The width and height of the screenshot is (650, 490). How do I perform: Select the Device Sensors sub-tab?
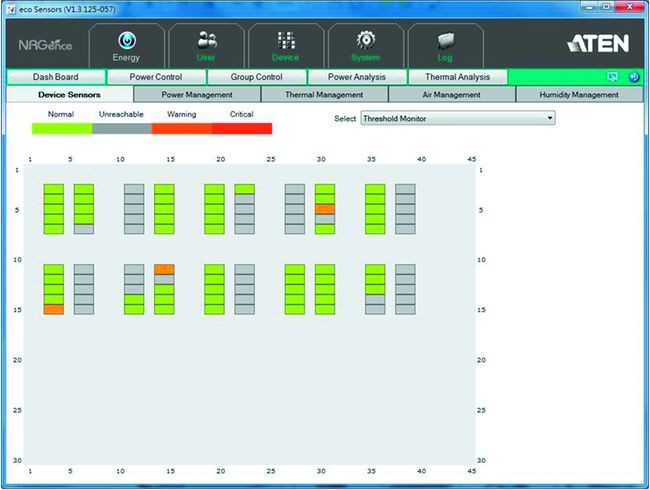(x=70, y=95)
